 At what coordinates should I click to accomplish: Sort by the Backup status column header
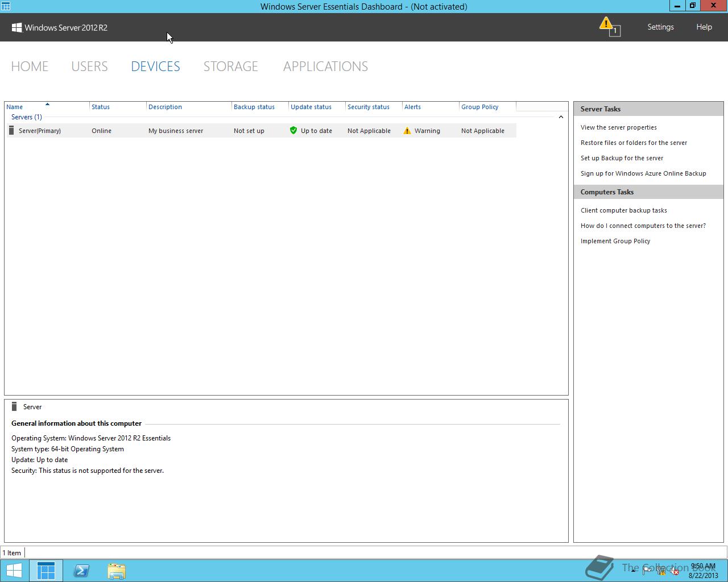tap(260, 107)
